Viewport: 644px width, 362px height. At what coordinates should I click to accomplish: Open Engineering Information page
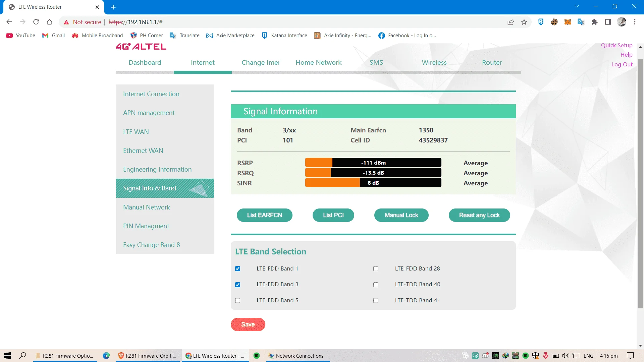point(165,169)
